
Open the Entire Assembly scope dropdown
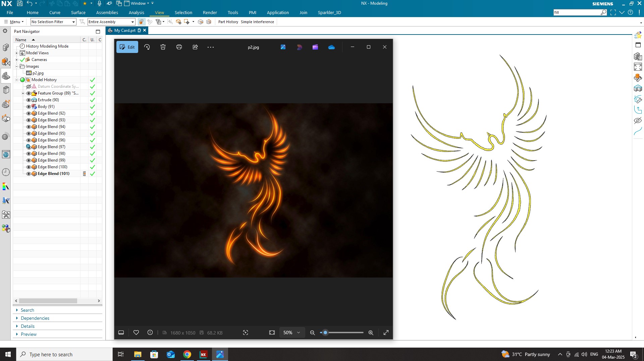111,22
